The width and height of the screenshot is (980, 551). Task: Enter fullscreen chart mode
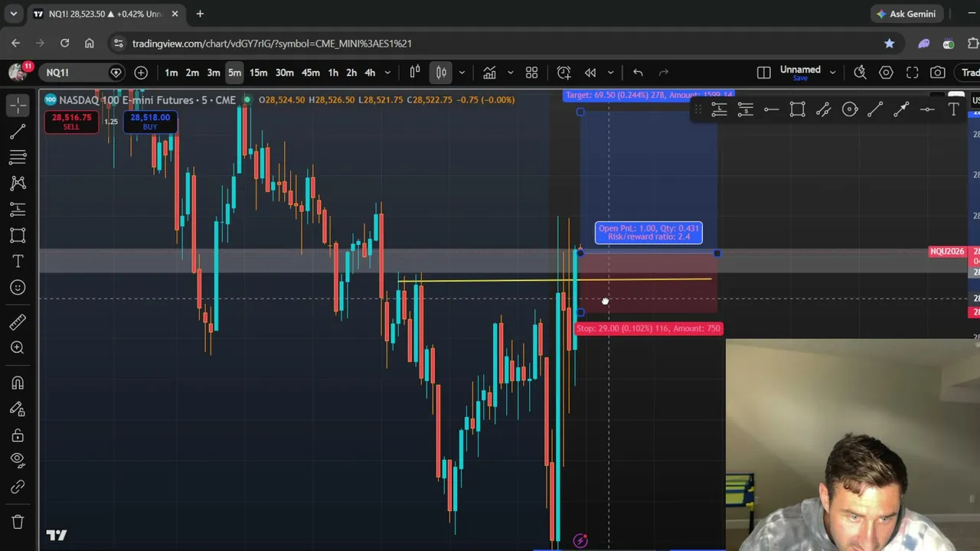(x=912, y=73)
